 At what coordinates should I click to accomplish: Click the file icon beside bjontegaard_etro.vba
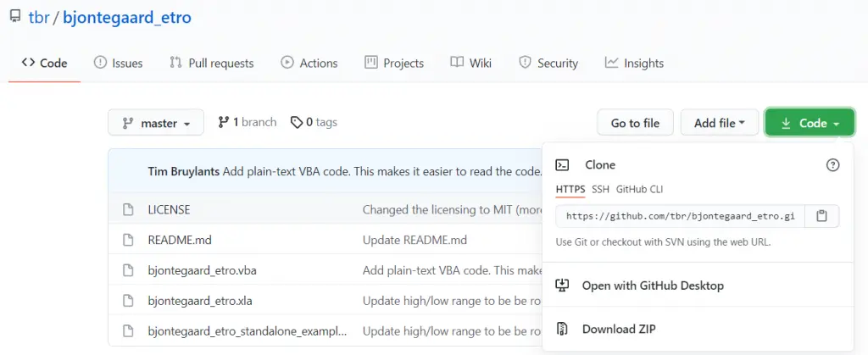pyautogui.click(x=128, y=271)
